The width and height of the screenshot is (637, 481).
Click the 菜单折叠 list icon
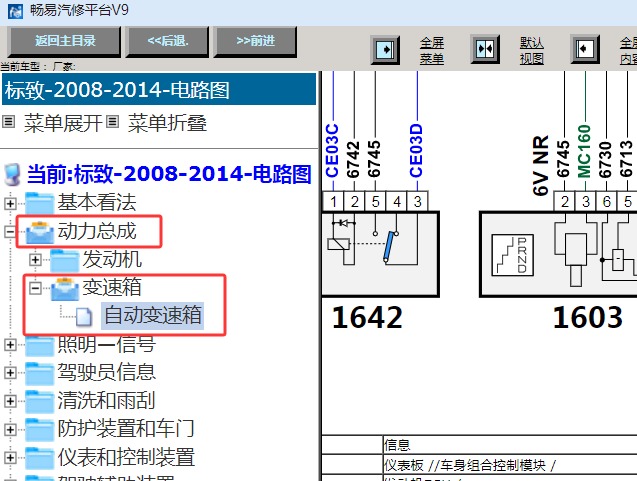tap(113, 121)
